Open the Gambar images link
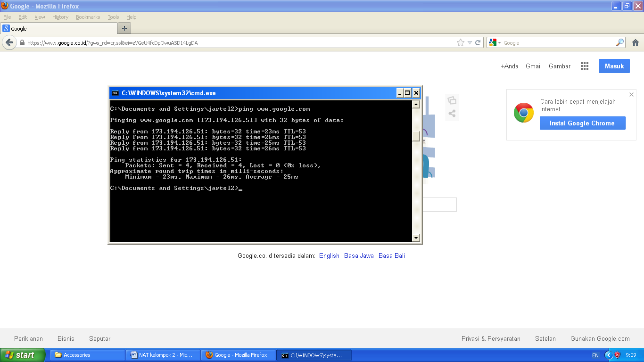Viewport: 644px width, 362px height. [560, 66]
